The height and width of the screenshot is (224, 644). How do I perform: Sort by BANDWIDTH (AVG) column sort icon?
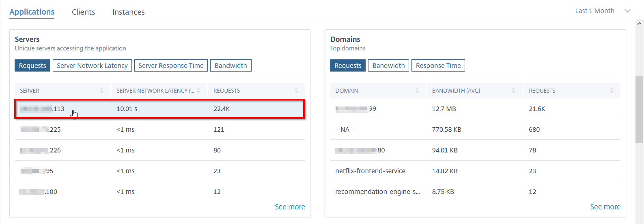[514, 90]
